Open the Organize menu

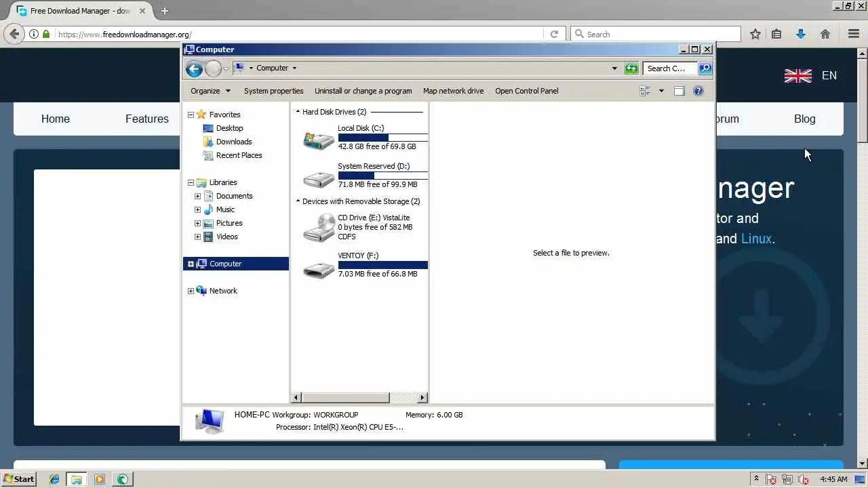210,91
